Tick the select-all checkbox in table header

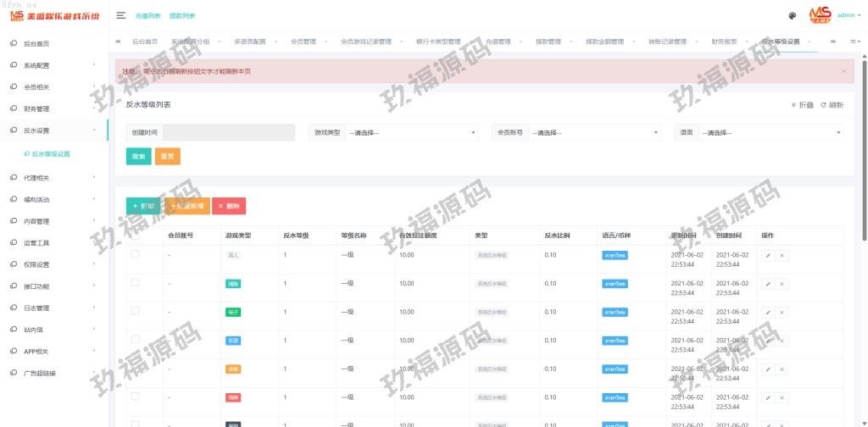click(x=135, y=235)
